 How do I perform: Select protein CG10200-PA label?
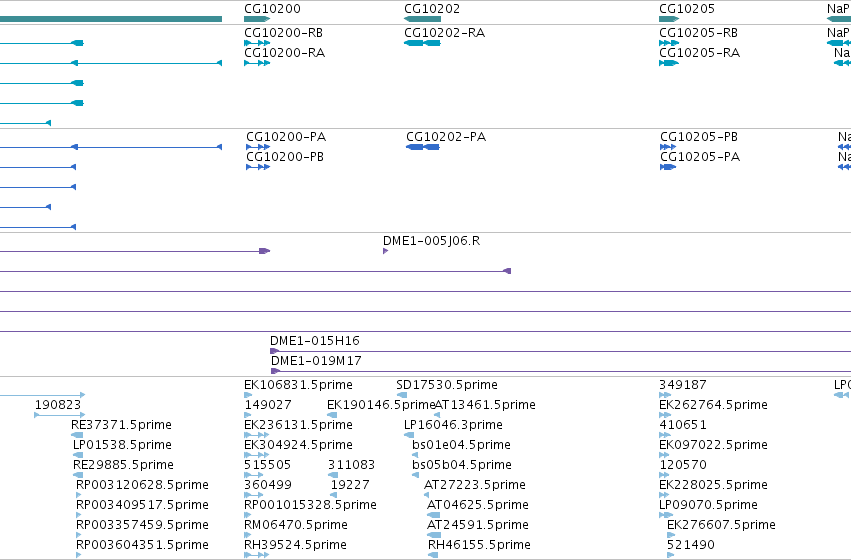click(286, 137)
